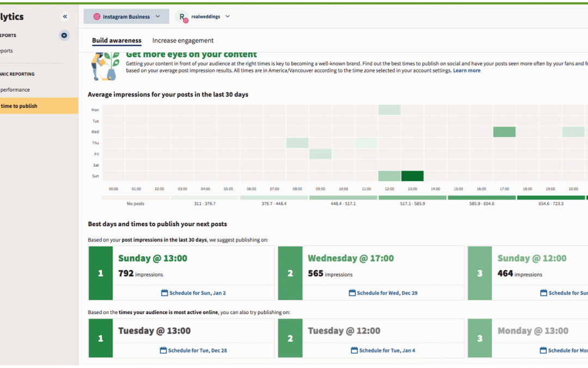Image resolution: width=588 pixels, height=368 pixels.
Task: Click calendar icon beside Schedule for Tue, Jan 4
Action: point(354,350)
